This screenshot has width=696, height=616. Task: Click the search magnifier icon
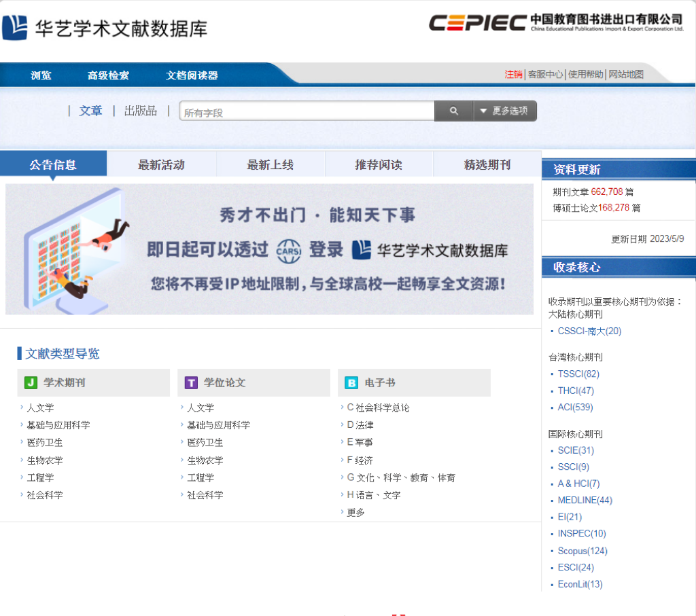453,110
